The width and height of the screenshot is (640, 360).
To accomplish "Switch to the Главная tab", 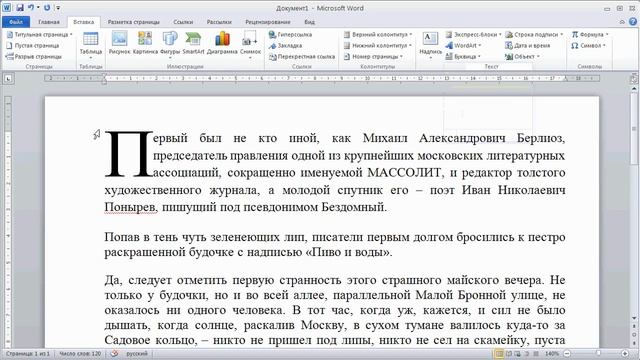I will tap(49, 22).
